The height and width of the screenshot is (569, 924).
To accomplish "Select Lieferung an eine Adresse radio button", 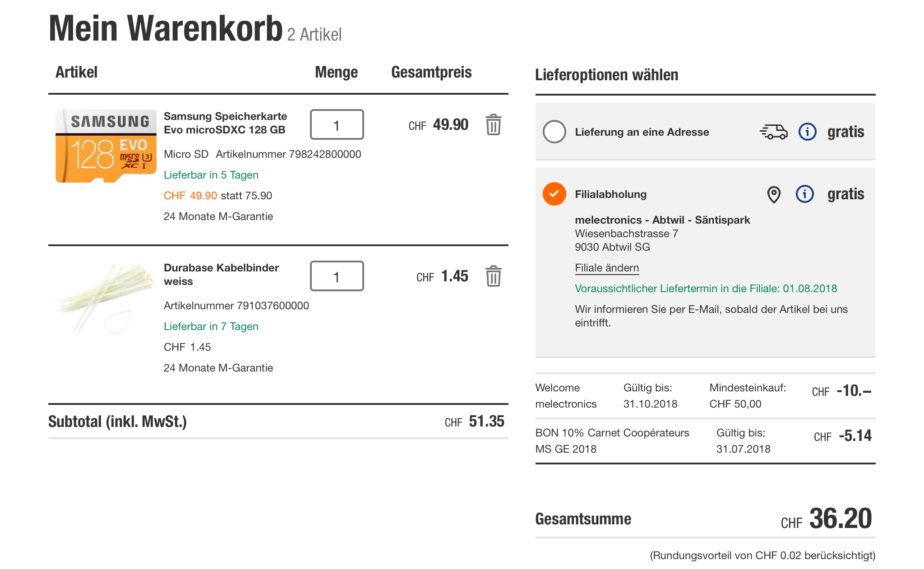I will click(x=554, y=132).
